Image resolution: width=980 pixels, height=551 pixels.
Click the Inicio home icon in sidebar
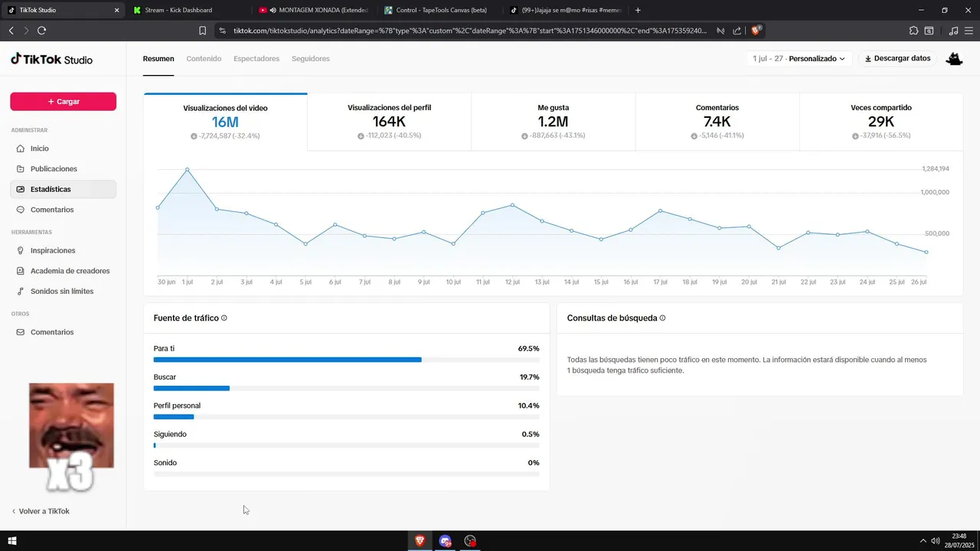(20, 148)
